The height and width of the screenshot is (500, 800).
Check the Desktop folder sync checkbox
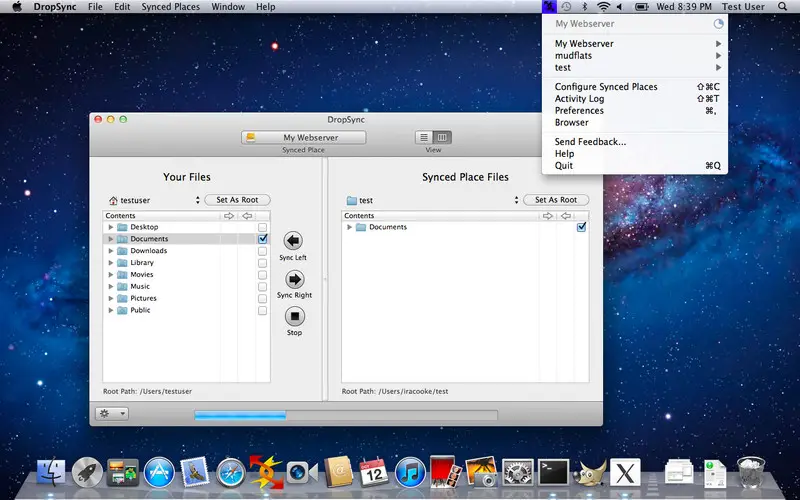262,227
